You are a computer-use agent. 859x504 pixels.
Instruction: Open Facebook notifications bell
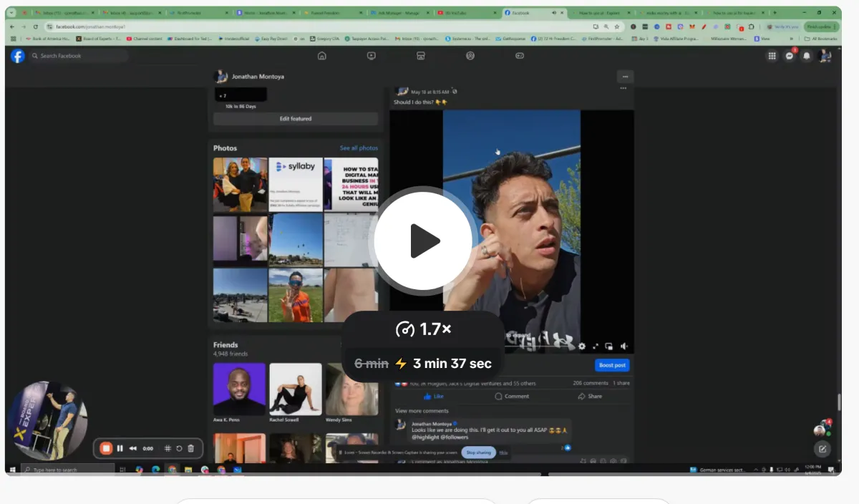point(807,56)
